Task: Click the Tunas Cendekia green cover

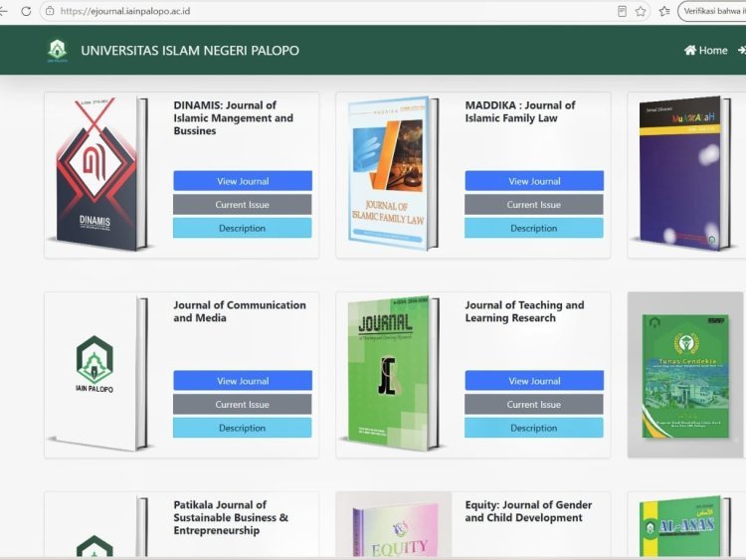Action: [685, 376]
